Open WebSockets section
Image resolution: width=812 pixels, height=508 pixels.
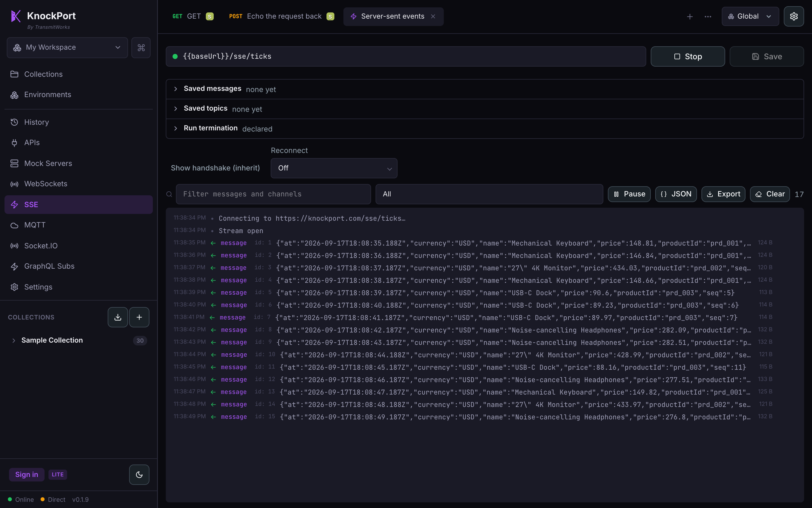(78, 184)
